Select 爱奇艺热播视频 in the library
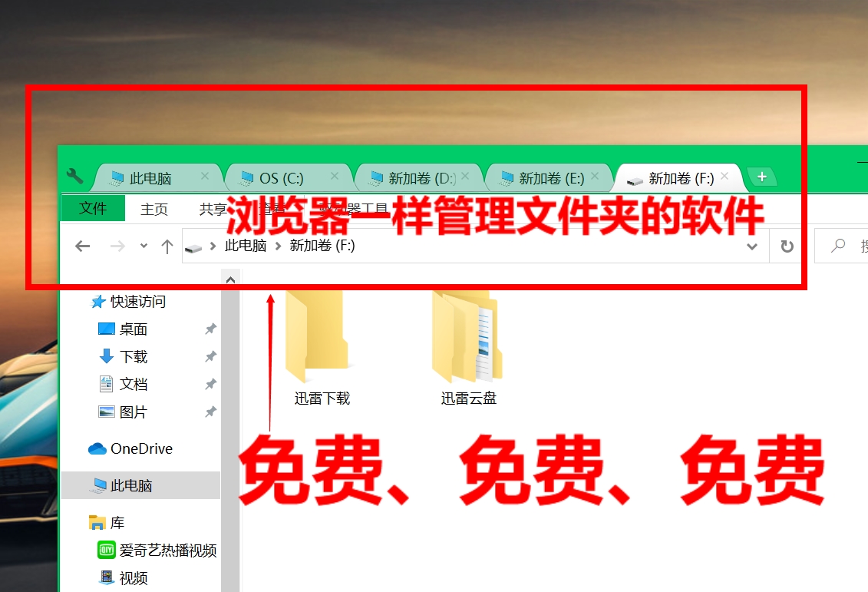This screenshot has height=592, width=868. click(167, 550)
